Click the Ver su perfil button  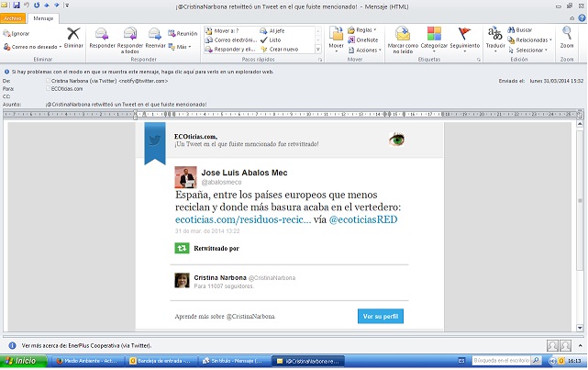[381, 317]
